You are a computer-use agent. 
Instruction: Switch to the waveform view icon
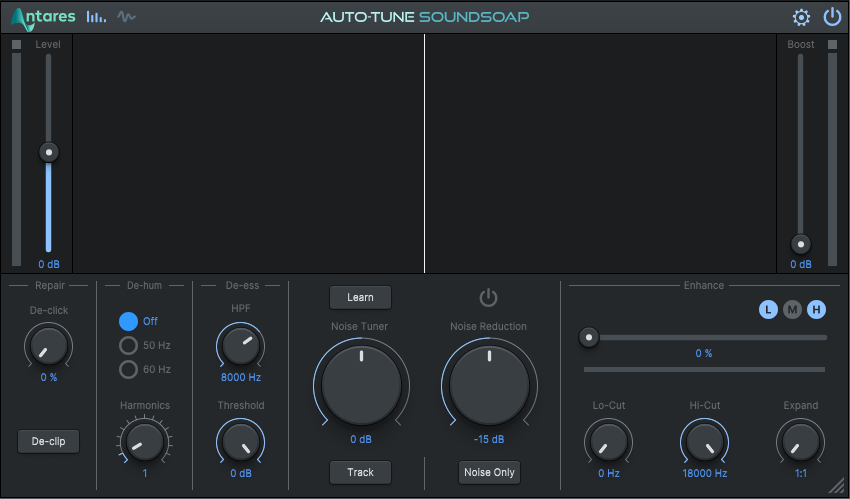pos(126,17)
